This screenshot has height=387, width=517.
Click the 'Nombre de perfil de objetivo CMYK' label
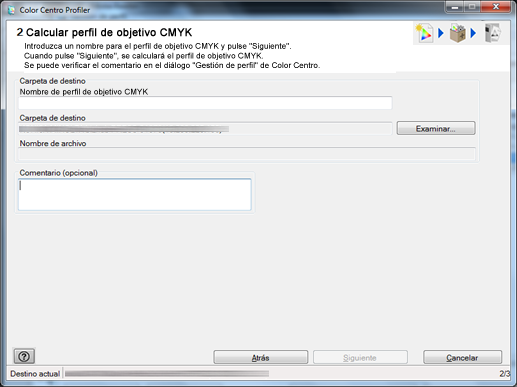84,92
